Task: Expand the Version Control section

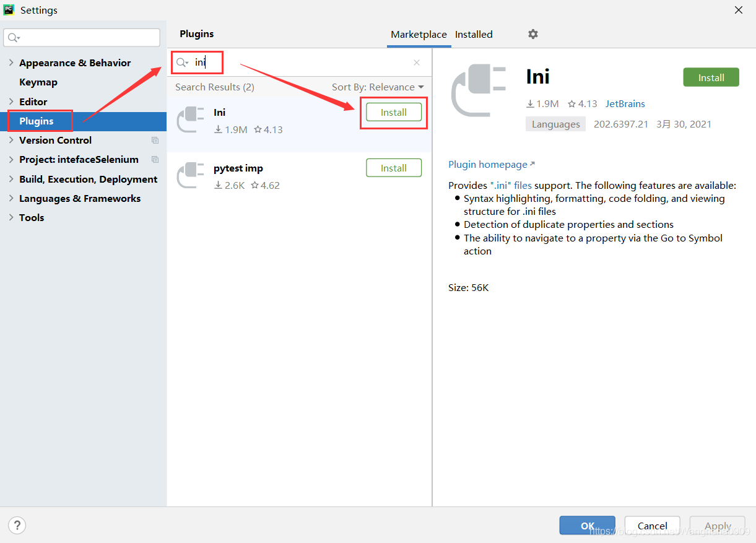Action: coord(11,140)
